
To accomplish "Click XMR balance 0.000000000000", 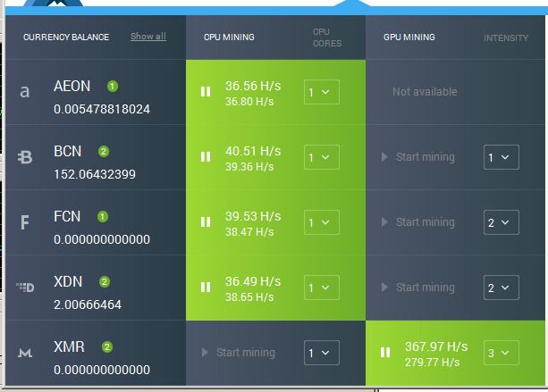I will coord(102,370).
